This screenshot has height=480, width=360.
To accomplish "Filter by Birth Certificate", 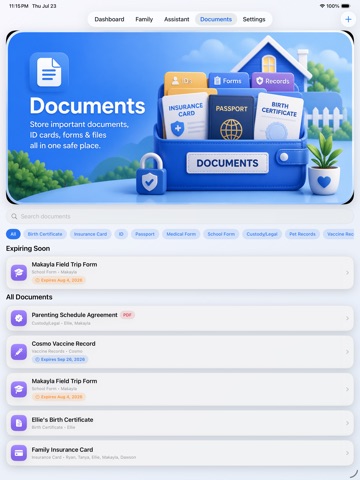I will point(45,234).
